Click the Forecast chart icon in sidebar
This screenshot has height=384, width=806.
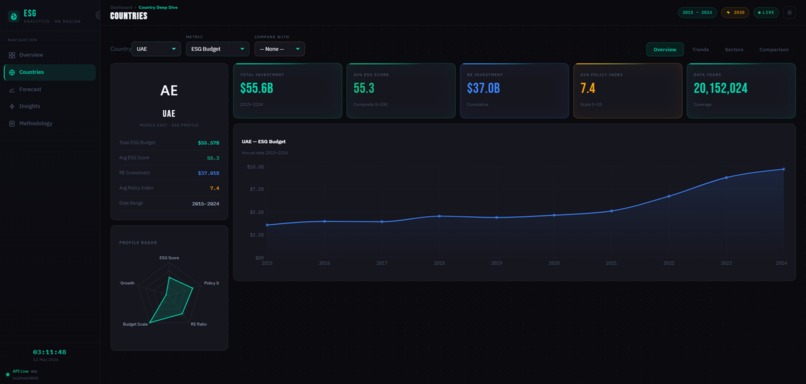12,89
